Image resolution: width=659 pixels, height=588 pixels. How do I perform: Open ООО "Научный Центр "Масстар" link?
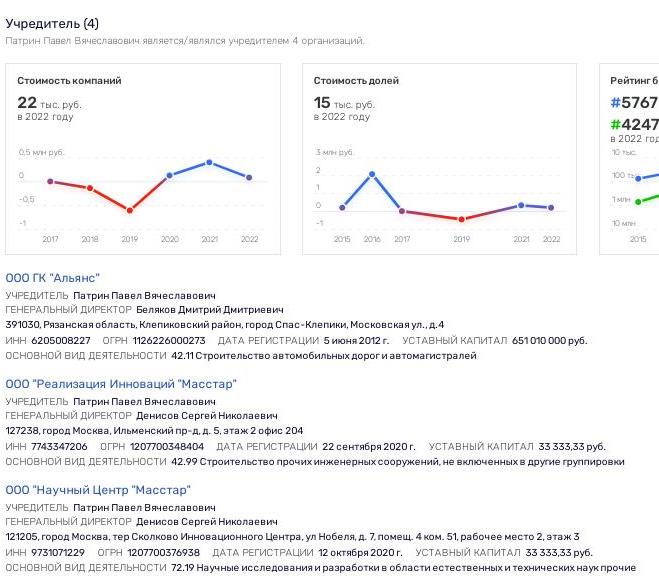(x=98, y=490)
